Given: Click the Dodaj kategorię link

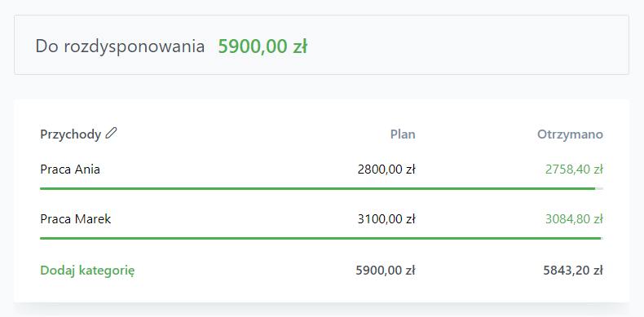Looking at the screenshot, I should (87, 271).
